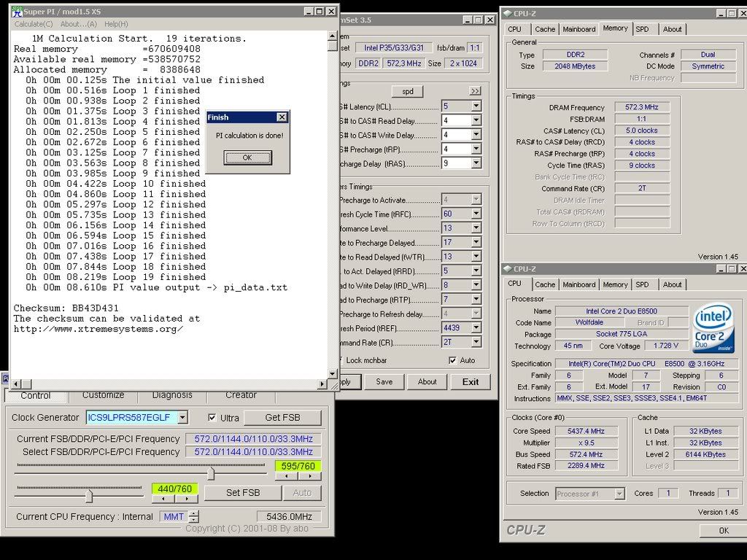This screenshot has height=560, width=747.
Task: Click the right arrow under 595/760 value
Action: tap(309, 475)
